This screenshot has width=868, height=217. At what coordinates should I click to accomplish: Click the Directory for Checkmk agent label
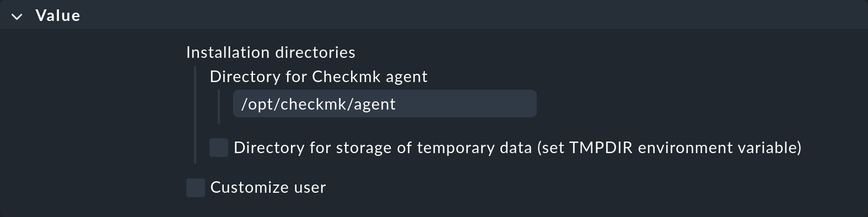coord(319,77)
